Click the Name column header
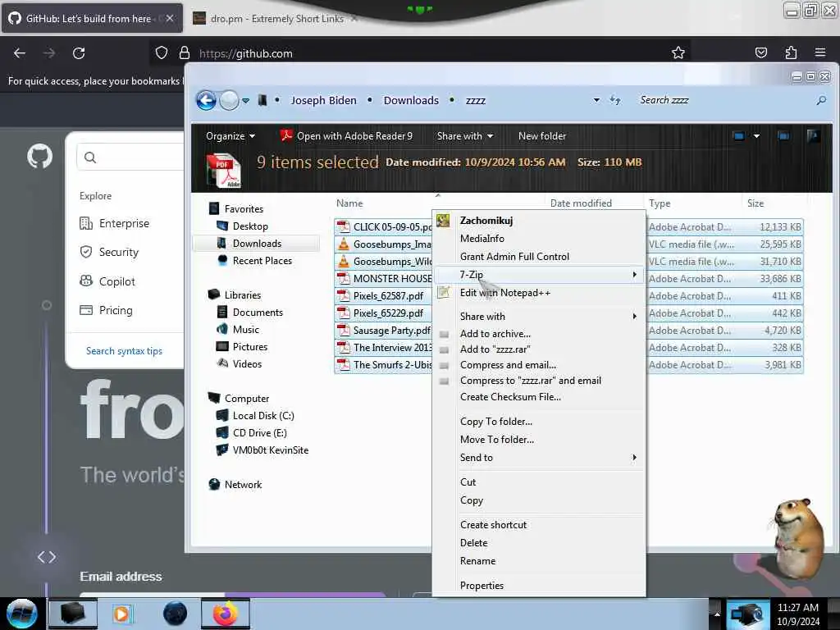Image resolution: width=840 pixels, height=630 pixels. [349, 203]
